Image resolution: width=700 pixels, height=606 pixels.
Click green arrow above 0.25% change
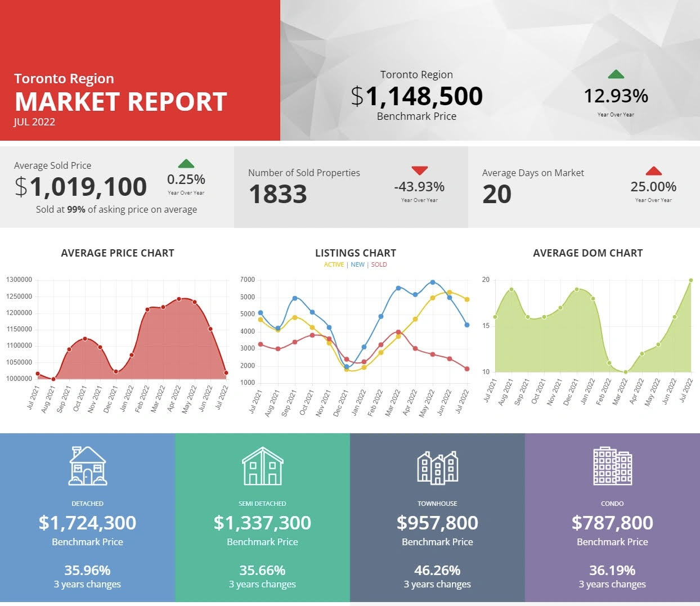pyautogui.click(x=186, y=164)
